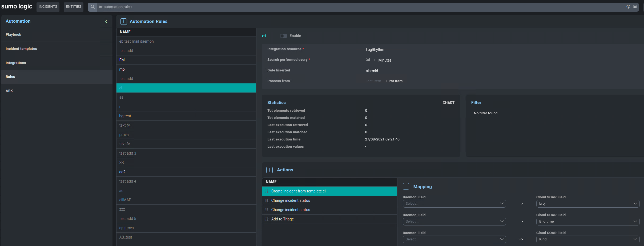Add a new action with the Actions plus icon
644x246 pixels.
tap(269, 170)
